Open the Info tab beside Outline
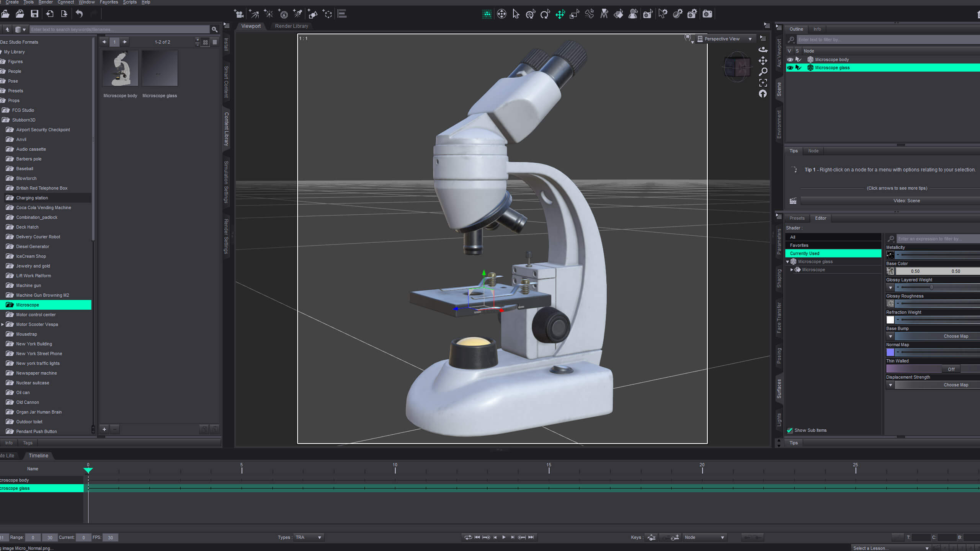This screenshot has width=980, height=551. click(x=817, y=29)
